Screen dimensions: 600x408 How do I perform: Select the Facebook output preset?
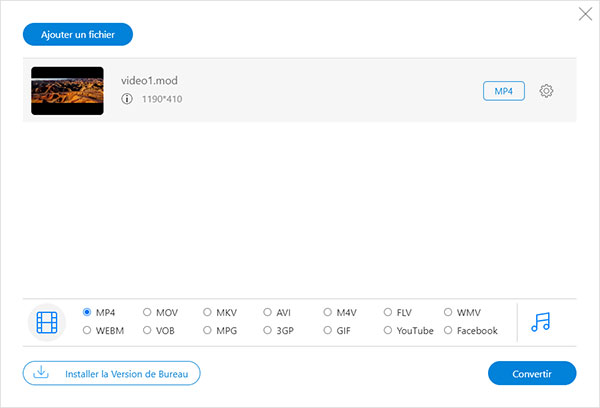tap(448, 330)
